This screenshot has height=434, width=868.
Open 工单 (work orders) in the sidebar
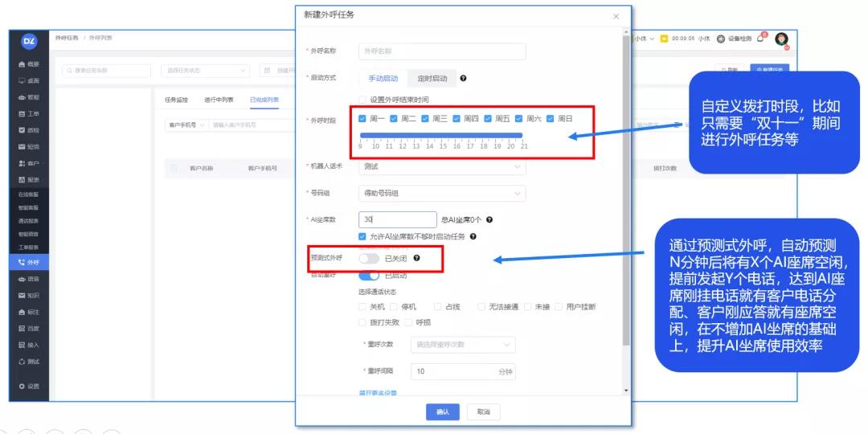(29, 113)
